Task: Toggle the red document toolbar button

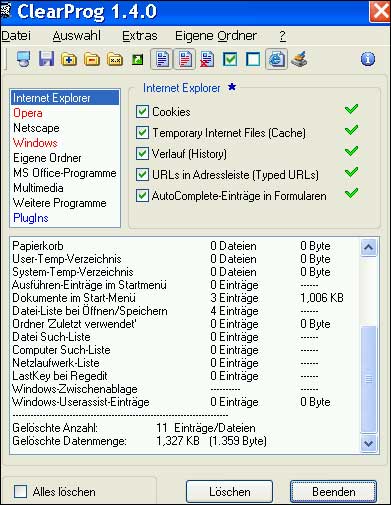Action: click(185, 59)
